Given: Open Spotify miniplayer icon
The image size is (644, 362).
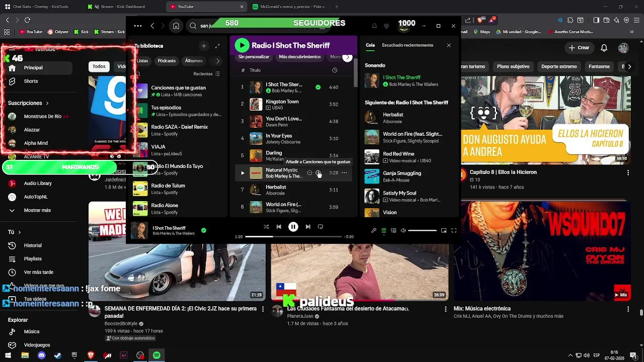Looking at the screenshot, I should [444, 231].
